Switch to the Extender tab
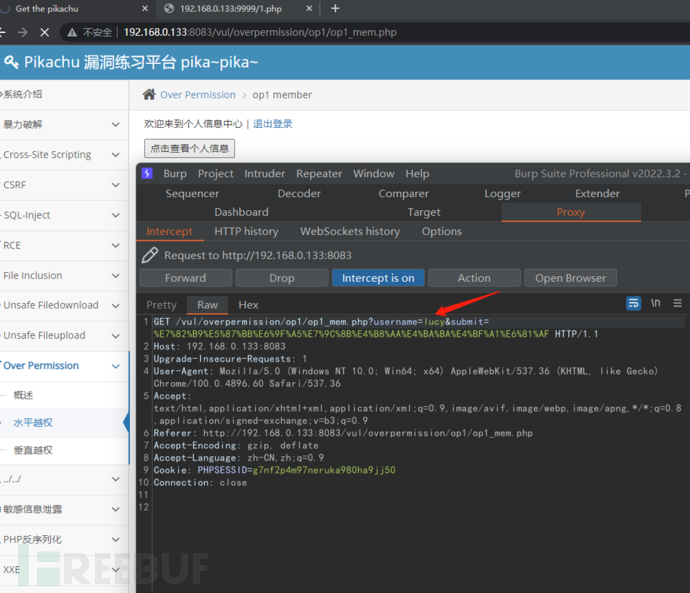The height and width of the screenshot is (593, 690). 597,194
